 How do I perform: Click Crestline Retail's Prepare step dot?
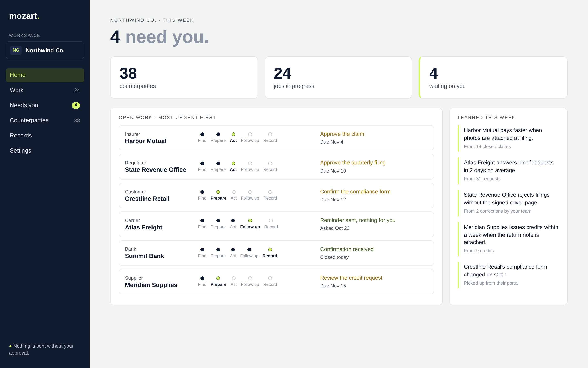pyautogui.click(x=218, y=192)
